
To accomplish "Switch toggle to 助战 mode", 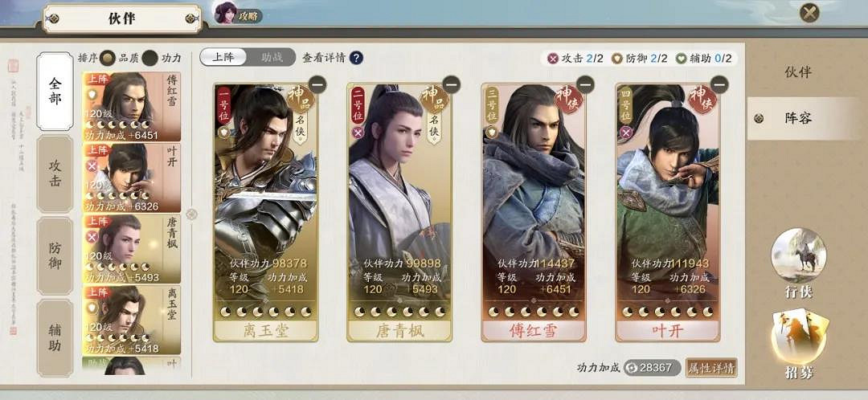I will pyautogui.click(x=272, y=57).
